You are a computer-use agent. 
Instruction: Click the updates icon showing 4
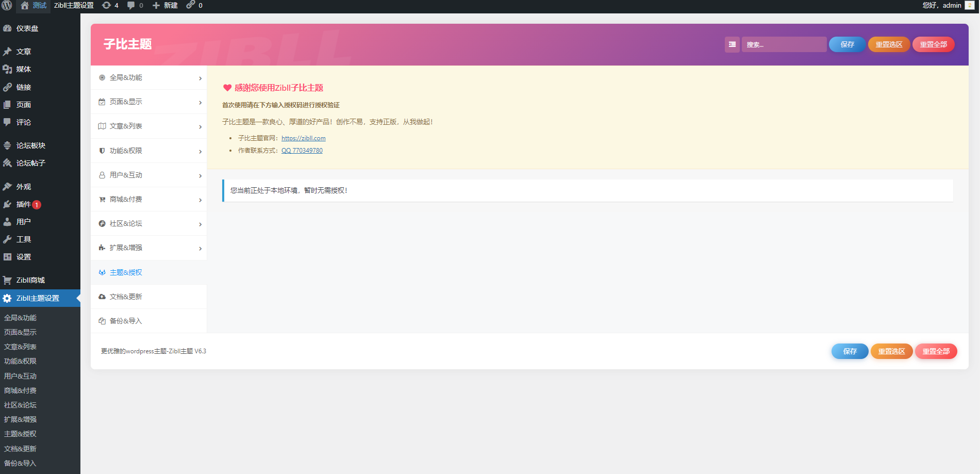[x=106, y=5]
